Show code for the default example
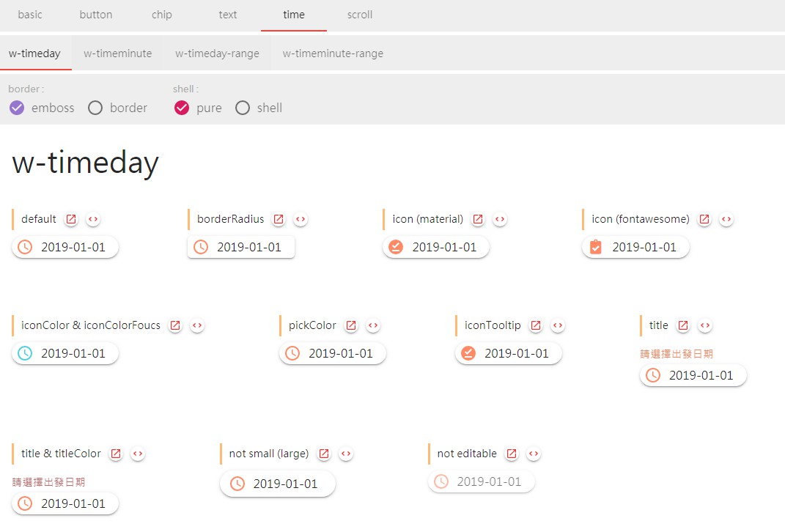Image resolution: width=785 pixels, height=532 pixels. pyautogui.click(x=93, y=219)
